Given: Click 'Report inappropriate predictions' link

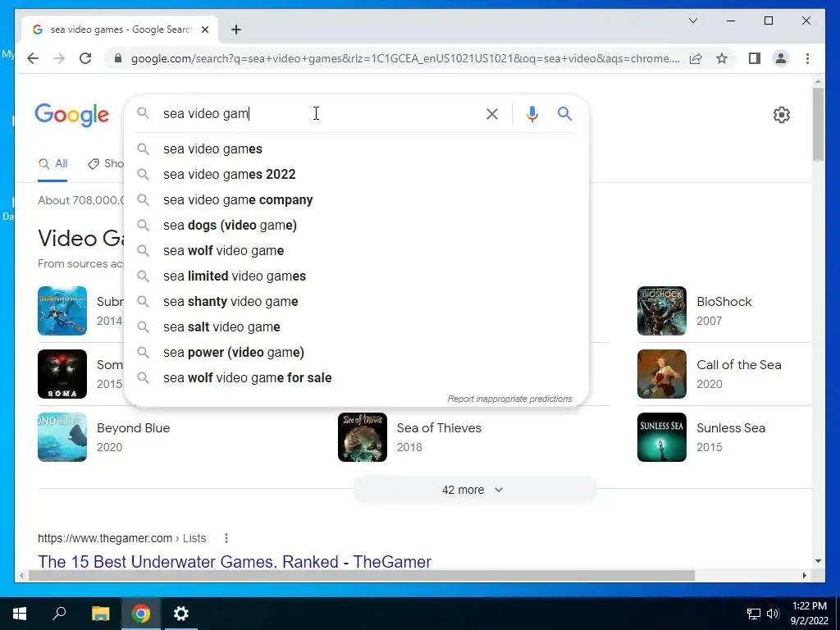Looking at the screenshot, I should (x=509, y=399).
